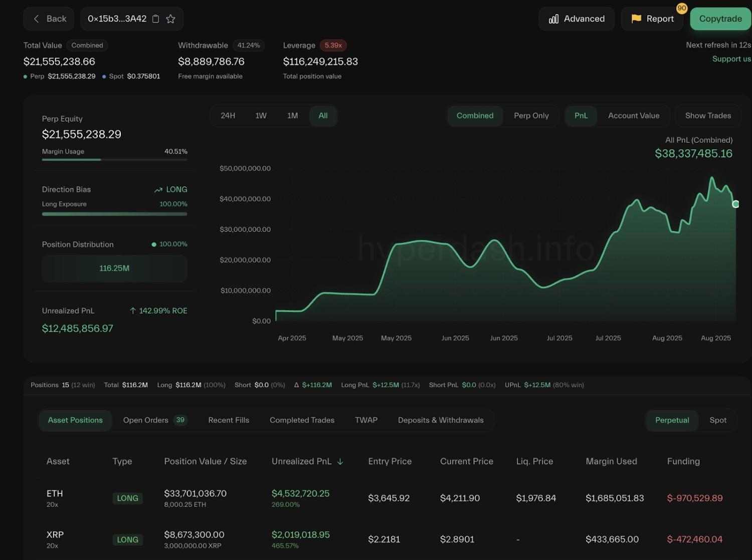The width and height of the screenshot is (752, 560).
Task: Click the trend arrow beside Direction Bias LONG
Action: (158, 189)
